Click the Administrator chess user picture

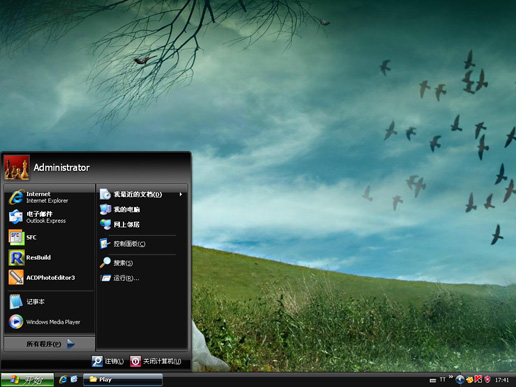click(x=17, y=168)
